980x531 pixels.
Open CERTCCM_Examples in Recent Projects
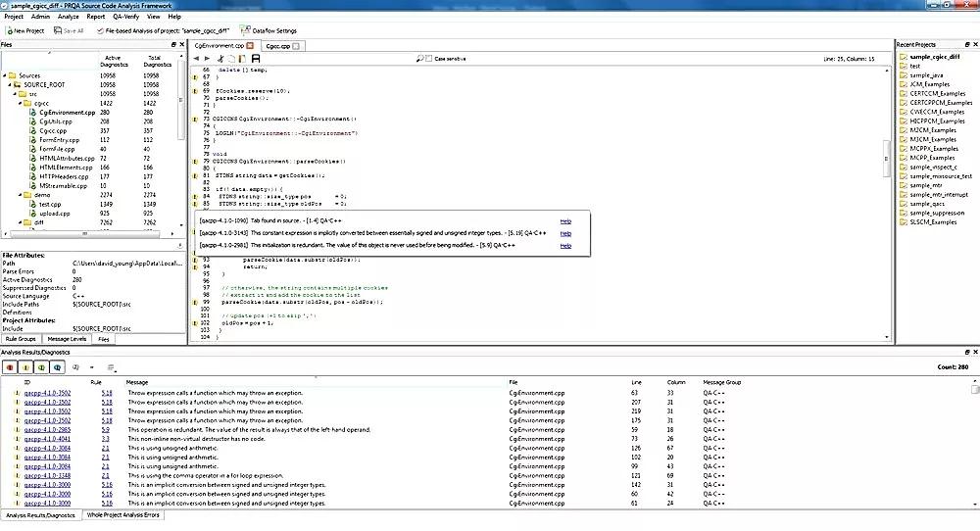[x=938, y=94]
